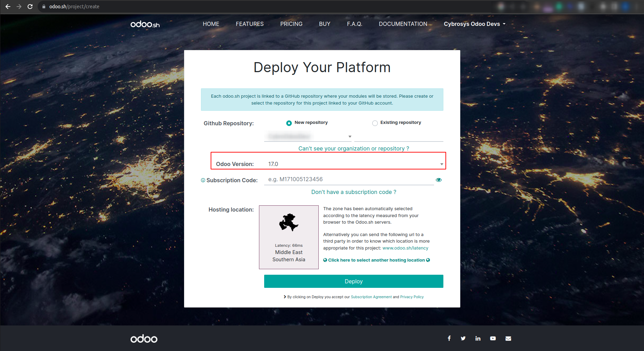Viewport: 644px width, 351px height.
Task: Open the HOME menu item
Action: pyautogui.click(x=211, y=24)
